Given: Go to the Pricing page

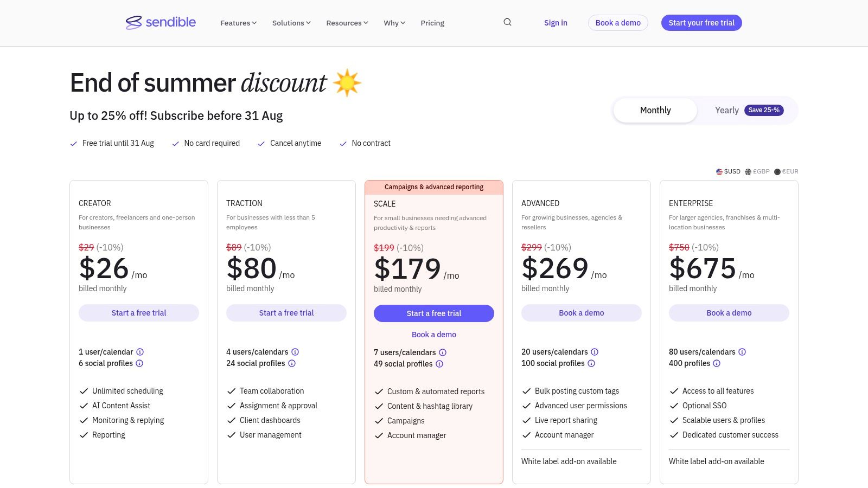Looking at the screenshot, I should [432, 23].
